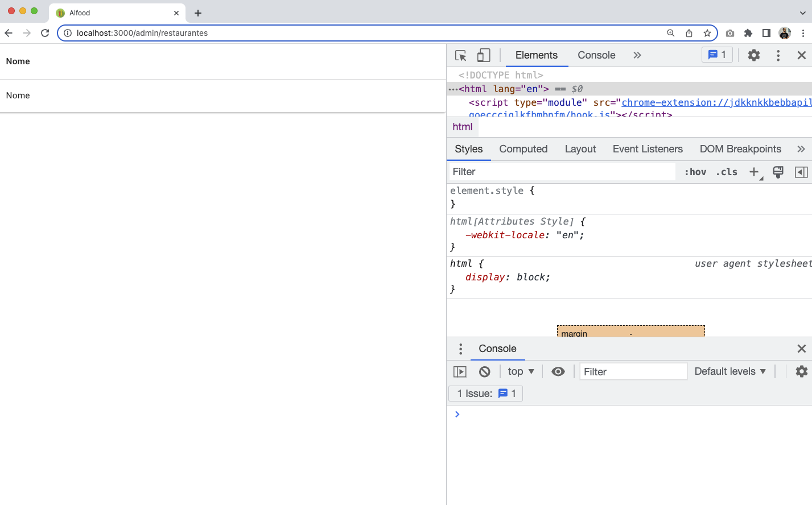Click the Nome table row cell

pyautogui.click(x=18, y=96)
